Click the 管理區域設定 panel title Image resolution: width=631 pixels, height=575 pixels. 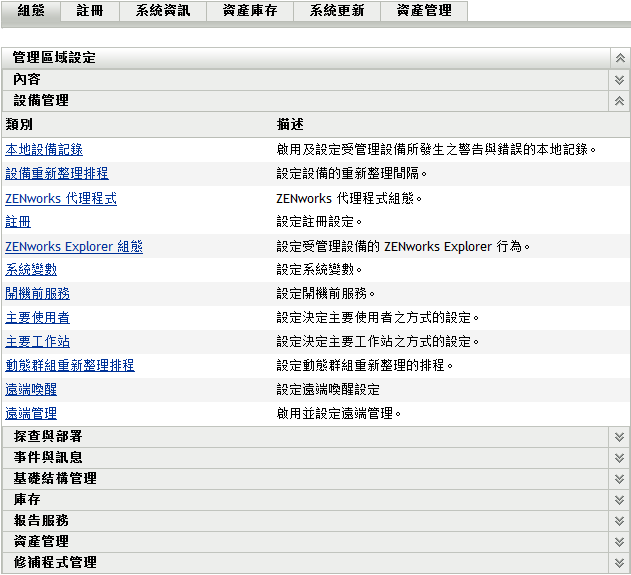[x=54, y=58]
